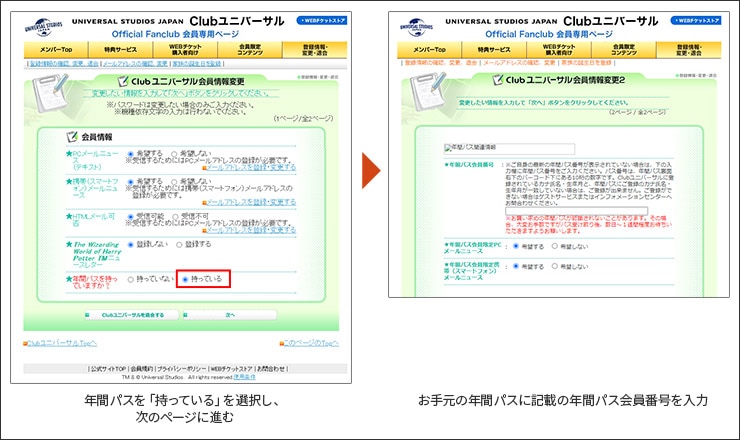Screen dimensions: 740x440
Task: Select 希望する for 年間パス会員限定PCメールニュース
Action: [516, 246]
